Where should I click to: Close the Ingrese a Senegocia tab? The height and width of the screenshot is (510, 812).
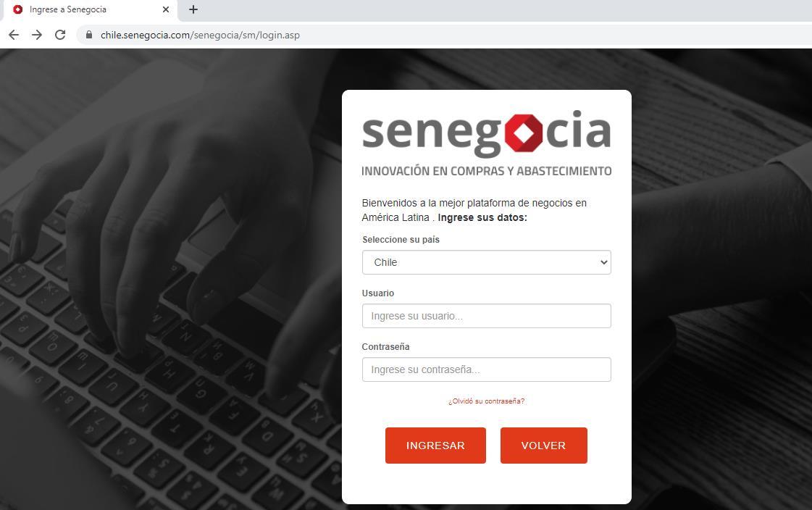[x=166, y=9]
